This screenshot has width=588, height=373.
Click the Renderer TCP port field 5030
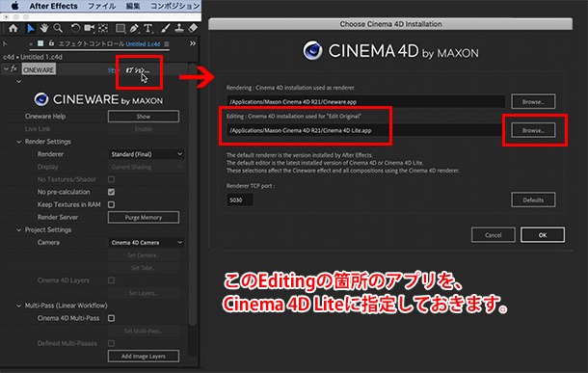coord(240,200)
